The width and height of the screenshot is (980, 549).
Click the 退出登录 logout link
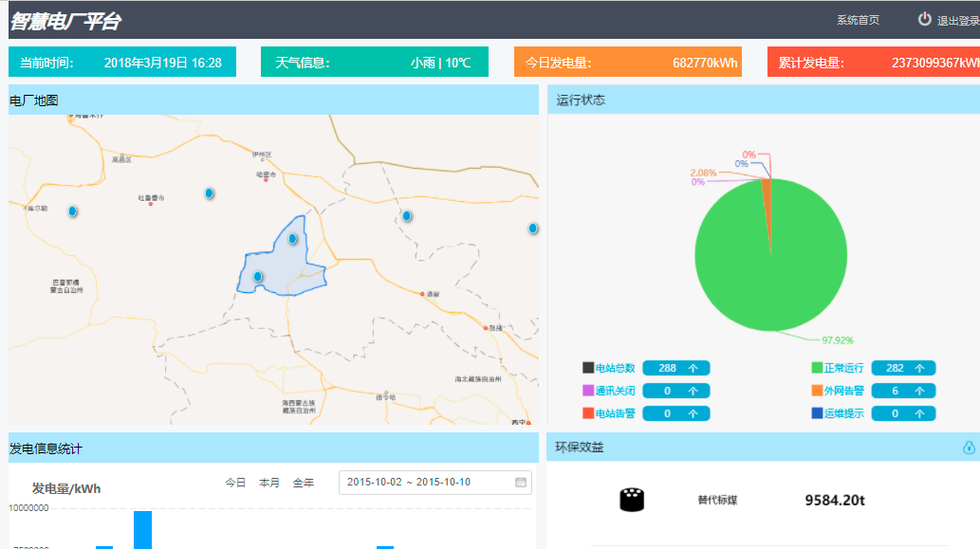pos(958,21)
